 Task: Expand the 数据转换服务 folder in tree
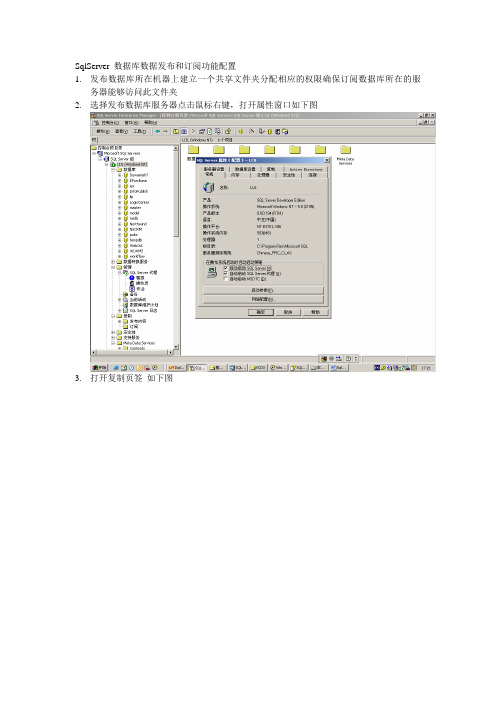coord(113,262)
